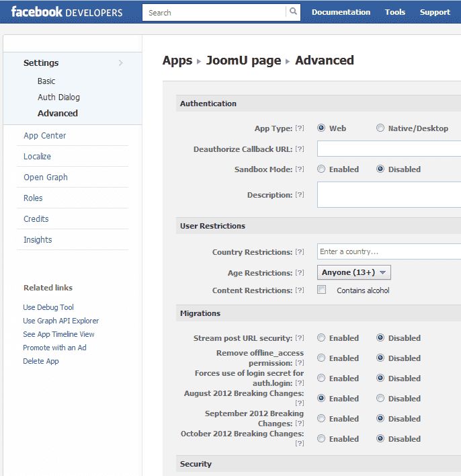
Task: Open the Tools menu in top bar
Action: pyautogui.click(x=395, y=12)
